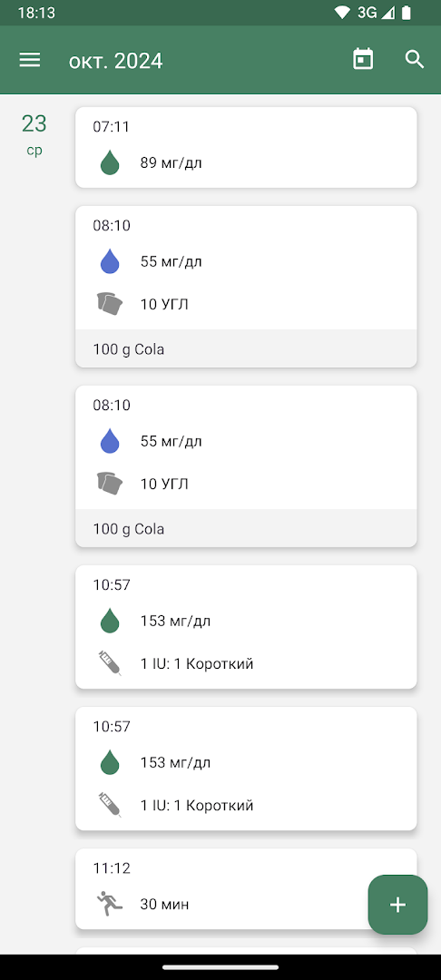441x980 pixels.
Task: Open the 100 g Cola note in second 08:10 card
Action: tap(246, 529)
